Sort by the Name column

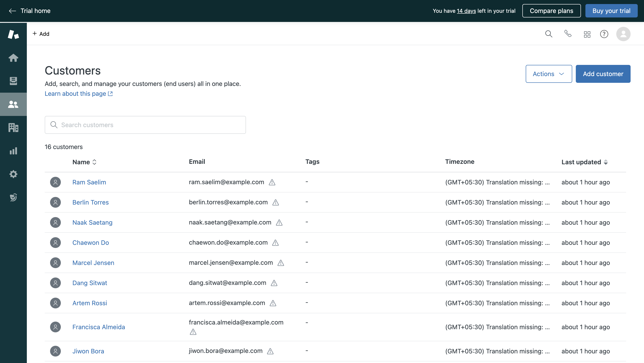pyautogui.click(x=84, y=162)
